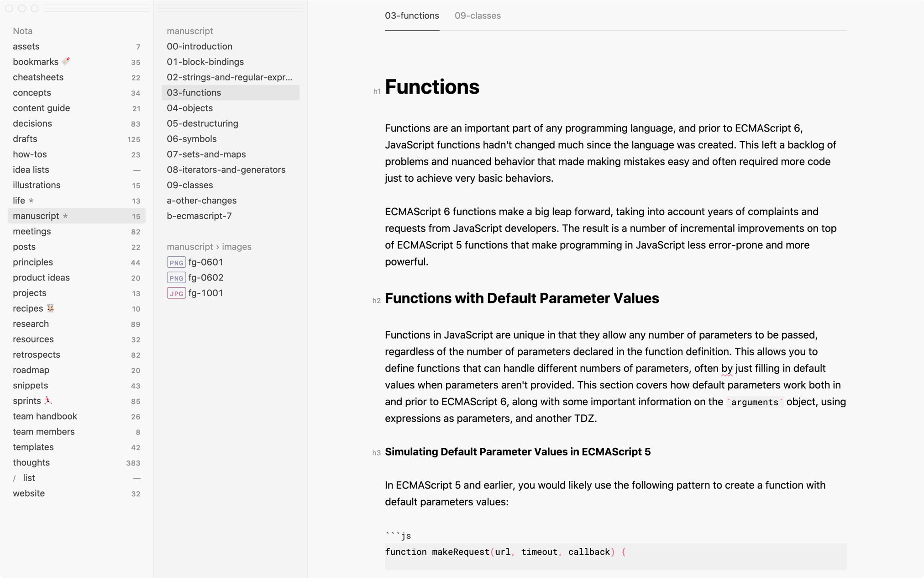Open the thoughts folder

click(77, 463)
